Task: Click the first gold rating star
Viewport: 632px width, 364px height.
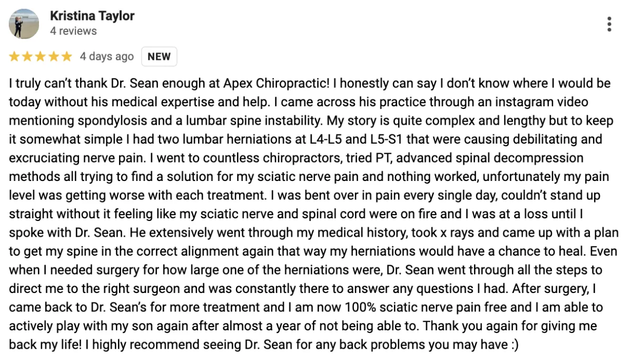Action: (15, 56)
